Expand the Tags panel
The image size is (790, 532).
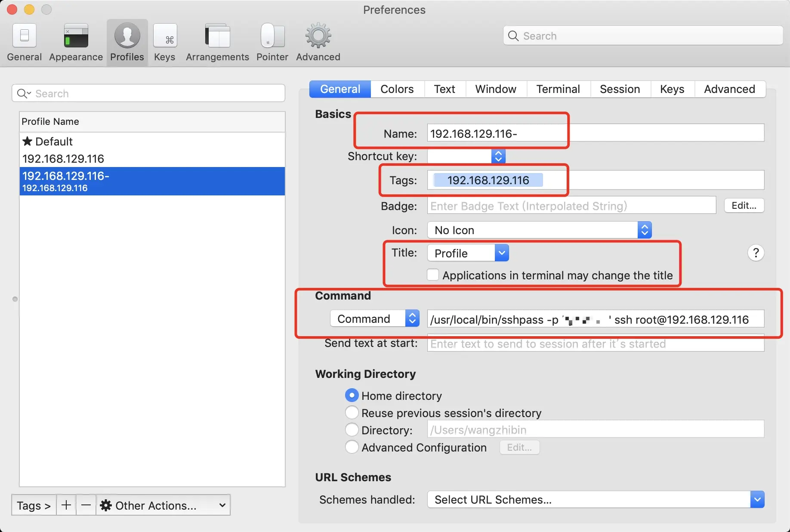tap(34, 505)
